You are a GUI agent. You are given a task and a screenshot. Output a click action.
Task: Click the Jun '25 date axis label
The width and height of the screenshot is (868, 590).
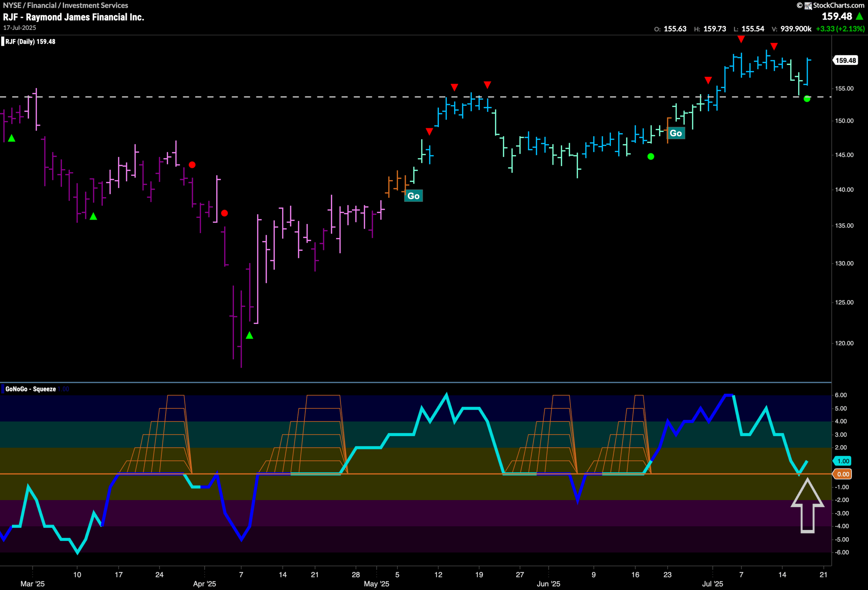[548, 584]
